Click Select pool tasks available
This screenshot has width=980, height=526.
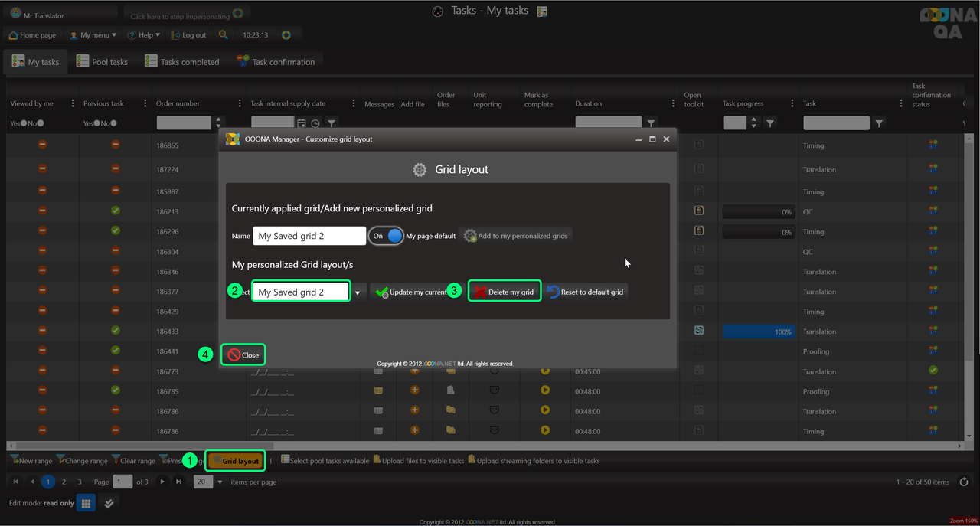325,461
